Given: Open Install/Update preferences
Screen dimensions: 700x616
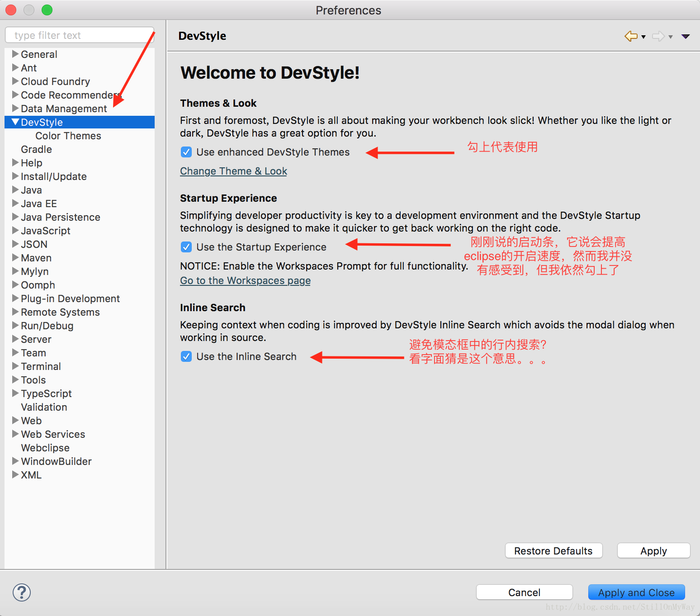Looking at the screenshot, I should click(x=54, y=176).
